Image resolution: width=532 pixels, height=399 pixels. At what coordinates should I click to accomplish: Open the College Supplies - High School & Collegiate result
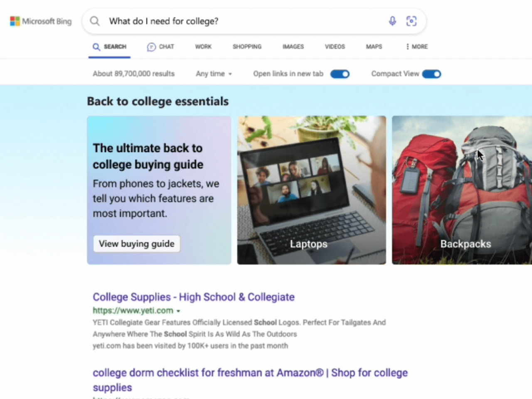pyautogui.click(x=193, y=297)
